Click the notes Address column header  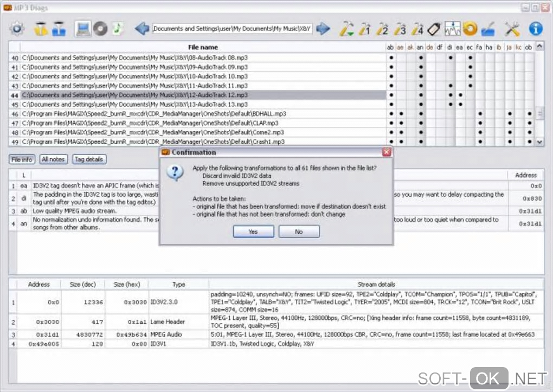526,175
